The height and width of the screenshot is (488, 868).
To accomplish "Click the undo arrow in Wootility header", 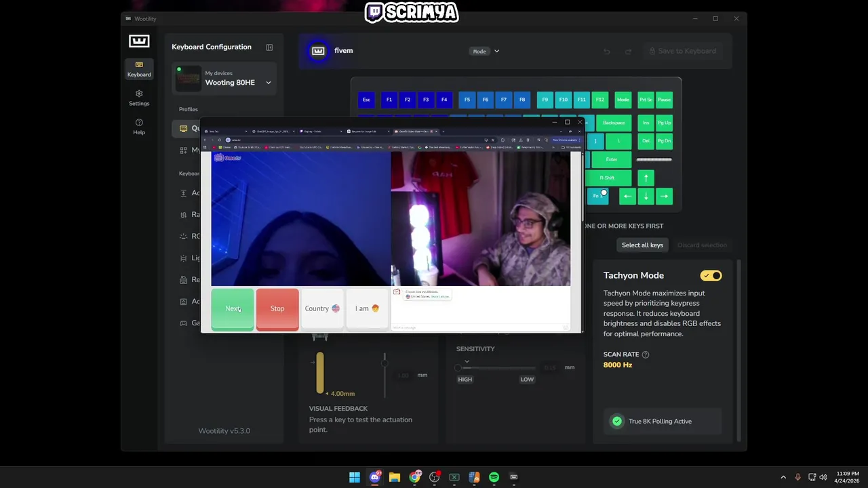I will click(x=607, y=52).
